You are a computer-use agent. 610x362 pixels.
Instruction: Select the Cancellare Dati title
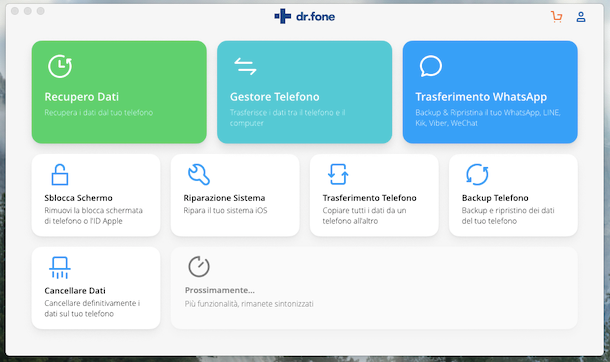coord(75,291)
